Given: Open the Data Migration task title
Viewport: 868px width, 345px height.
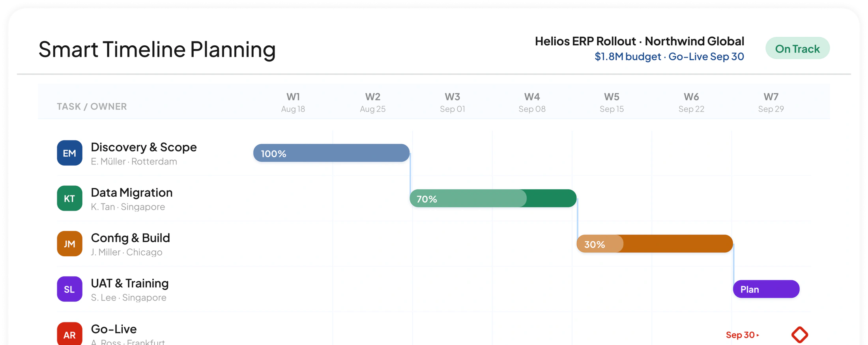Looking at the screenshot, I should point(132,192).
